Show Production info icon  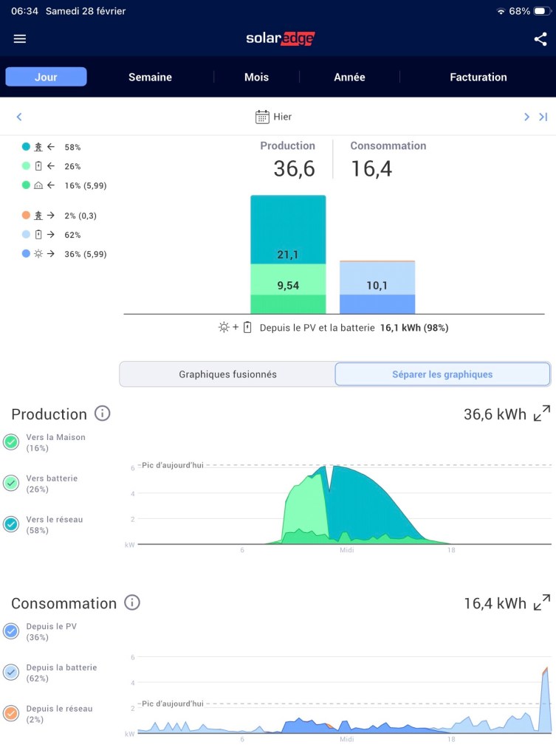coord(103,413)
